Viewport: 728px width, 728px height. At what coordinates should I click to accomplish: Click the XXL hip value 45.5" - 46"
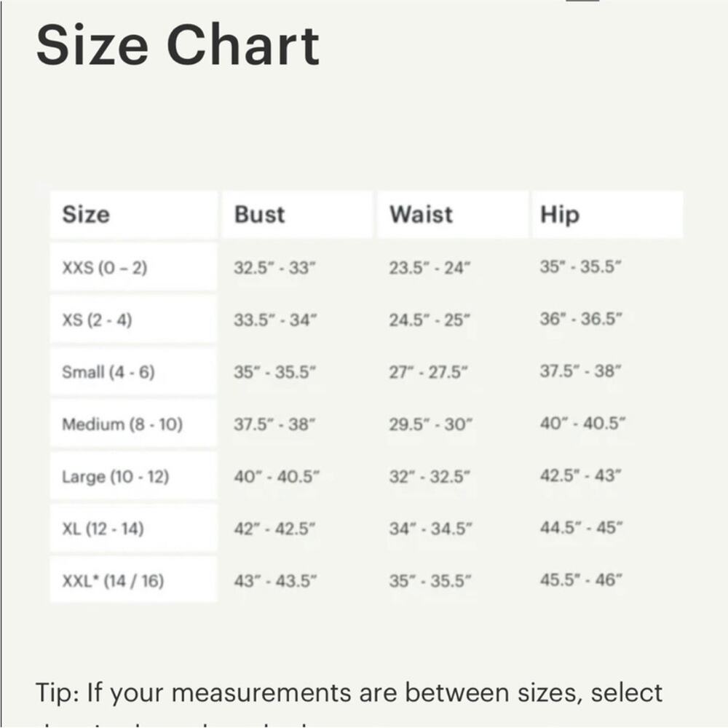(x=581, y=581)
